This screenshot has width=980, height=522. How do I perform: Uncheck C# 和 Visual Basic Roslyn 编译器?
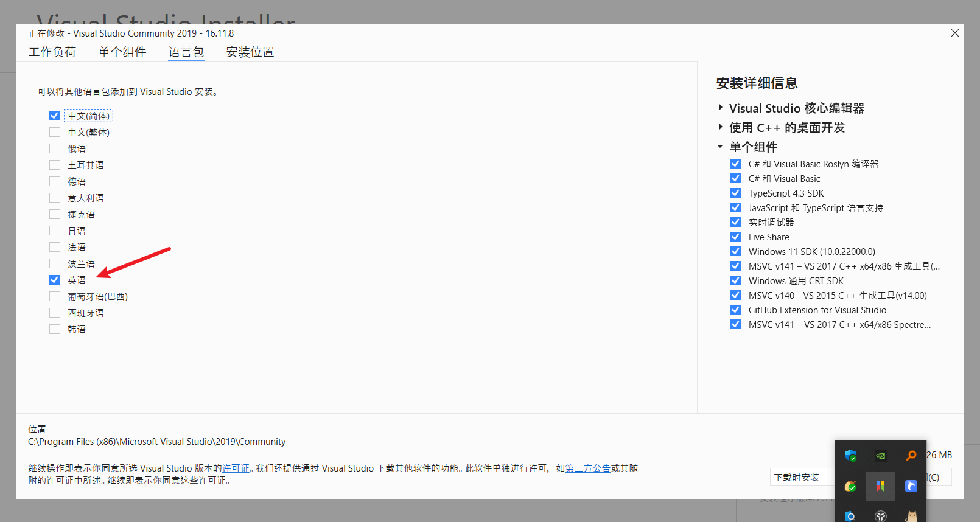[736, 164]
